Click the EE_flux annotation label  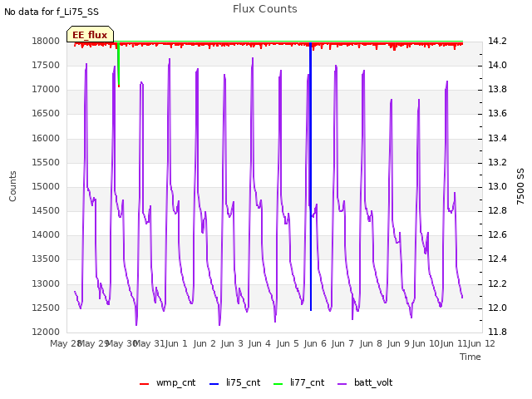point(90,35)
